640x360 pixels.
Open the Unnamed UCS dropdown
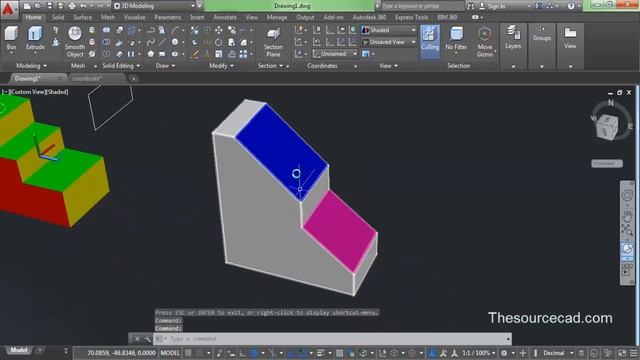(335, 54)
